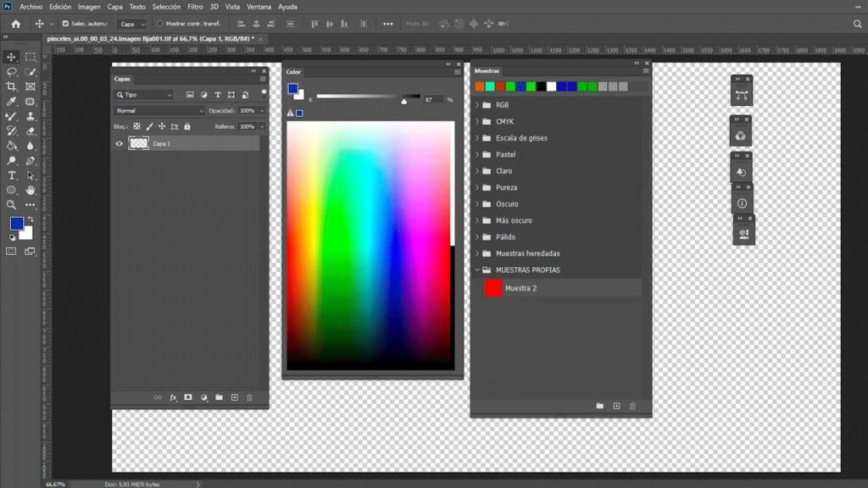The height and width of the screenshot is (488, 868).
Task: Open the Normal blending mode dropdown
Action: coord(159,111)
